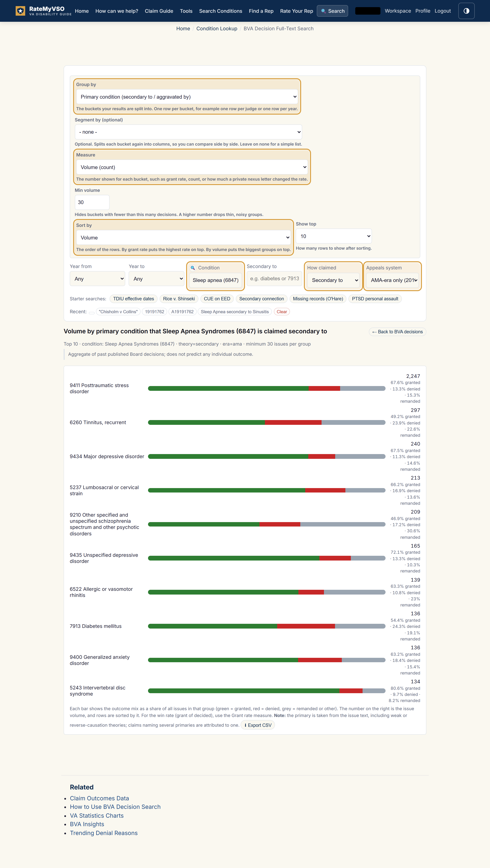The width and height of the screenshot is (490, 868).
Task: Open VA Statistics Charts link
Action: [x=97, y=816]
